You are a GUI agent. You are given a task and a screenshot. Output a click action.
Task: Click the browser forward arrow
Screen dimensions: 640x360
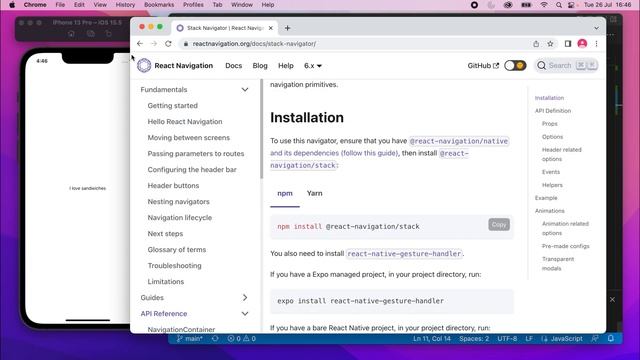(154, 44)
